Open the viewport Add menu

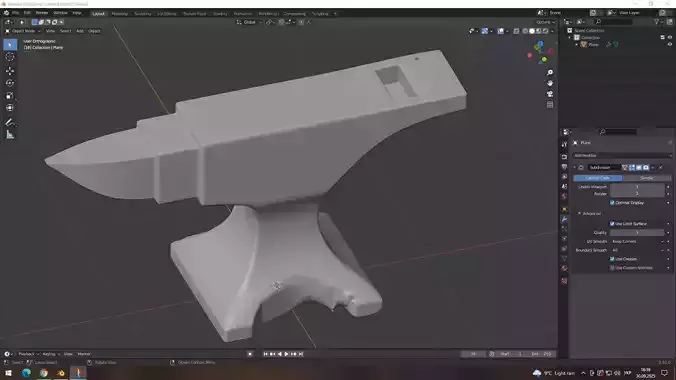(80, 31)
